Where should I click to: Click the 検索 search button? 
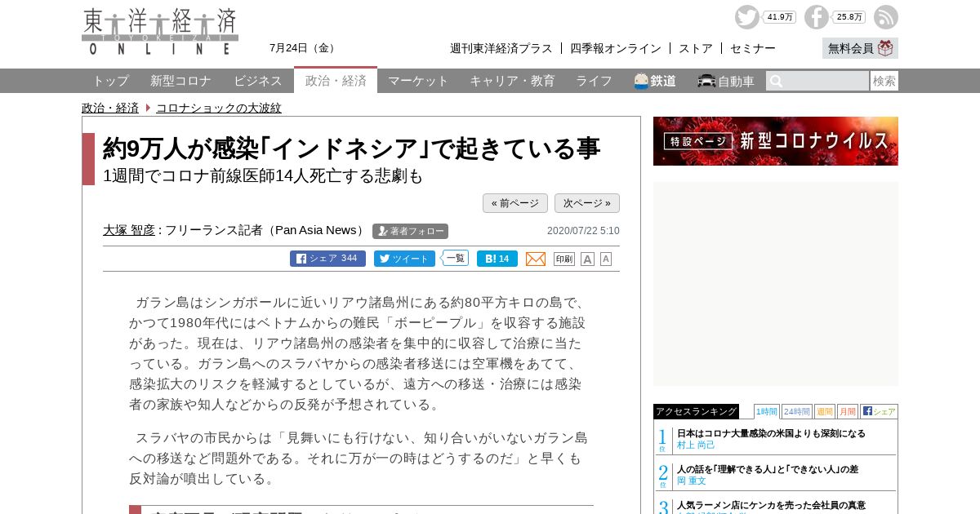click(884, 81)
